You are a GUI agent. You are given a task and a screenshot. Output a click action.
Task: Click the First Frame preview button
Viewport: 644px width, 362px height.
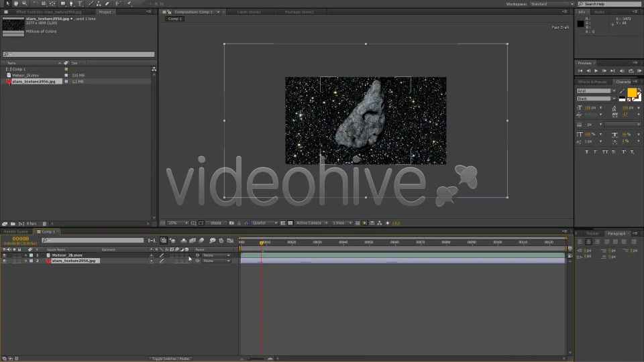click(x=580, y=71)
